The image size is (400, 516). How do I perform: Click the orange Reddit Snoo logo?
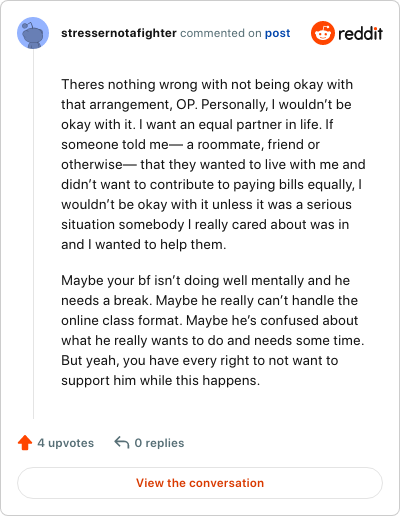[323, 33]
